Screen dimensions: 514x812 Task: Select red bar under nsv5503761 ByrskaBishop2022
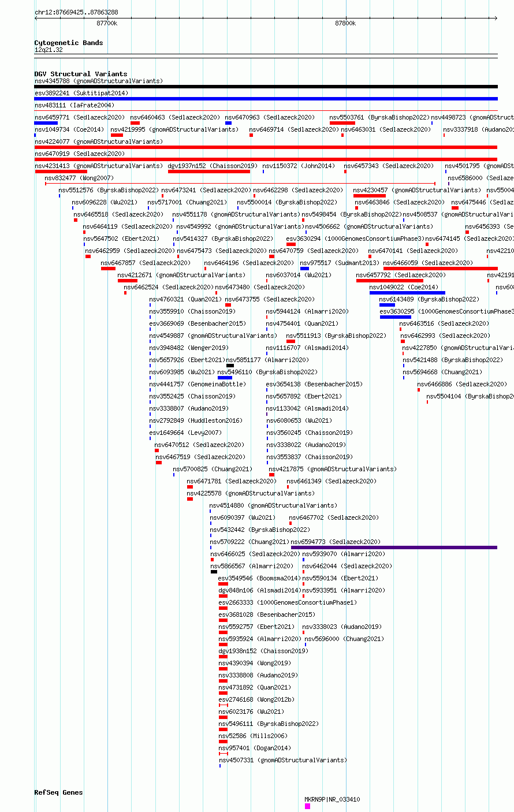(342, 123)
